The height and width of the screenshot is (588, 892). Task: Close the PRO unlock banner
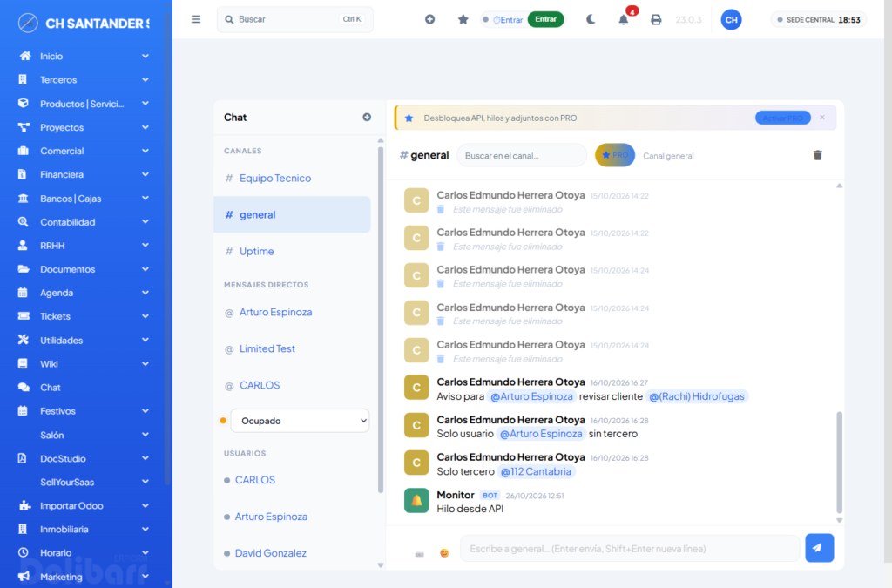click(x=822, y=117)
